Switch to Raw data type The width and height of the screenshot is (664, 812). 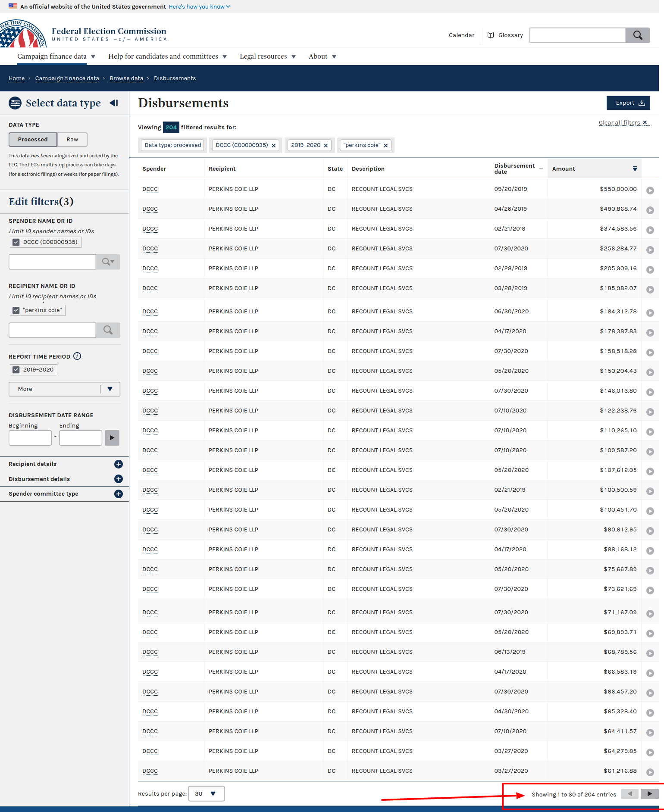point(72,140)
